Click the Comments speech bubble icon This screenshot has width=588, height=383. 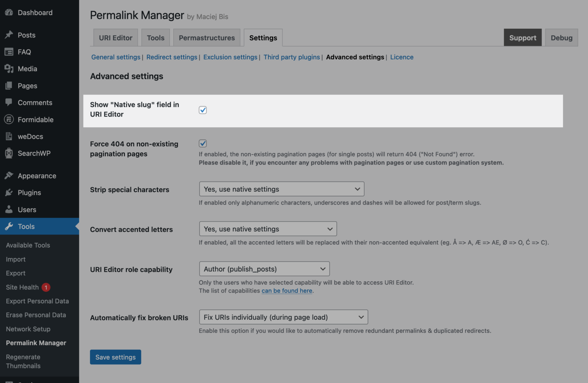coord(9,102)
